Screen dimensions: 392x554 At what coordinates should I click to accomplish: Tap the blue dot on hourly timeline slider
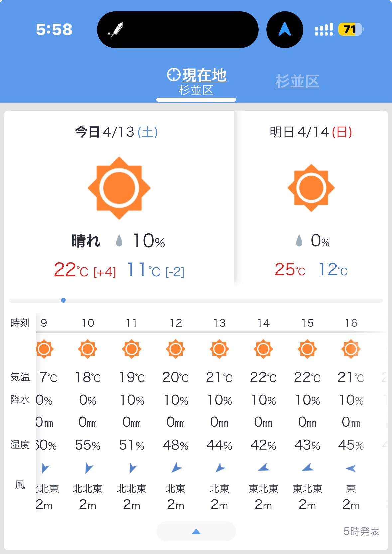click(x=63, y=300)
